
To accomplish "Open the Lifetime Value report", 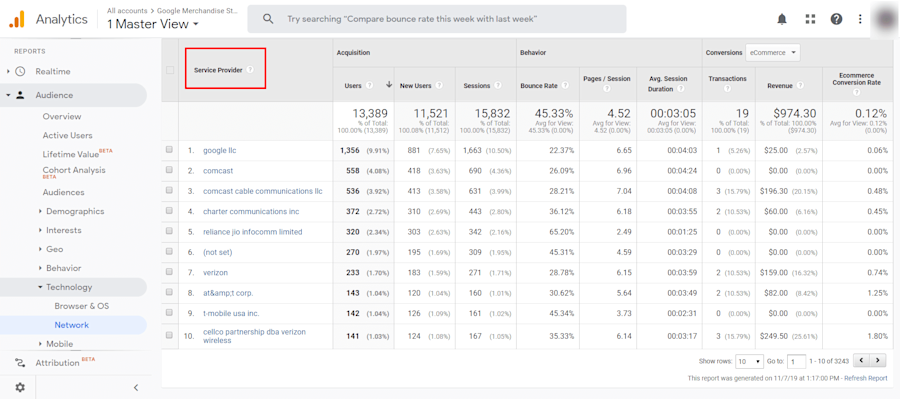I will point(71,154).
